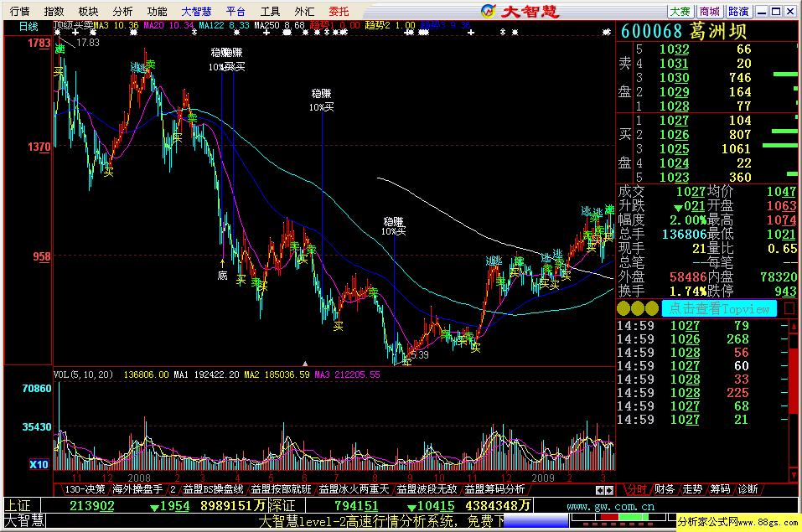Click the 大智慧 logo icon
802x532 pixels.
click(489, 11)
